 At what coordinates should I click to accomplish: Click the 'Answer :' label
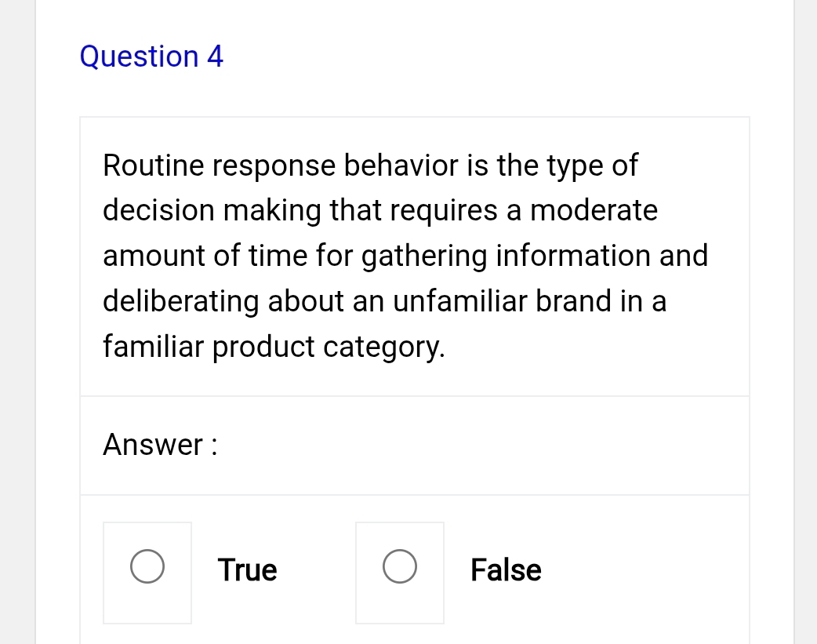coord(160,445)
